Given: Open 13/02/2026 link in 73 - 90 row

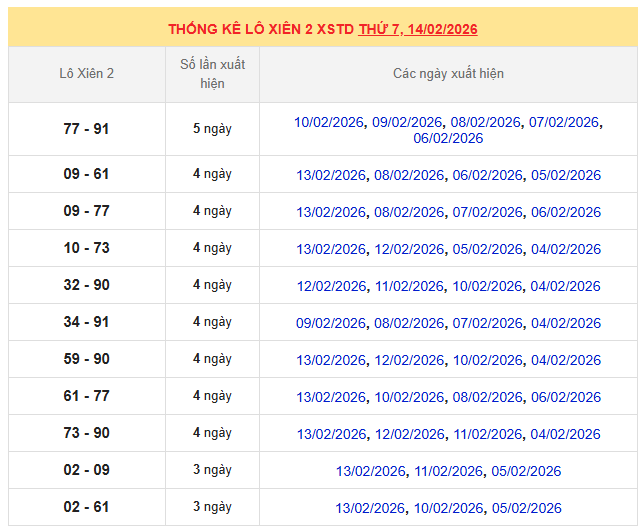Looking at the screenshot, I should [x=332, y=434].
